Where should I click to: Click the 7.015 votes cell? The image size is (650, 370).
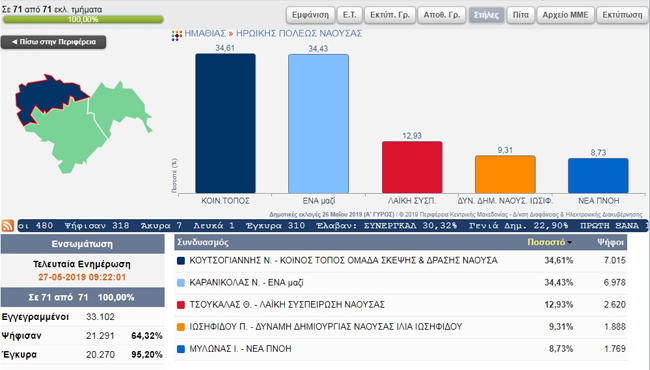(614, 261)
